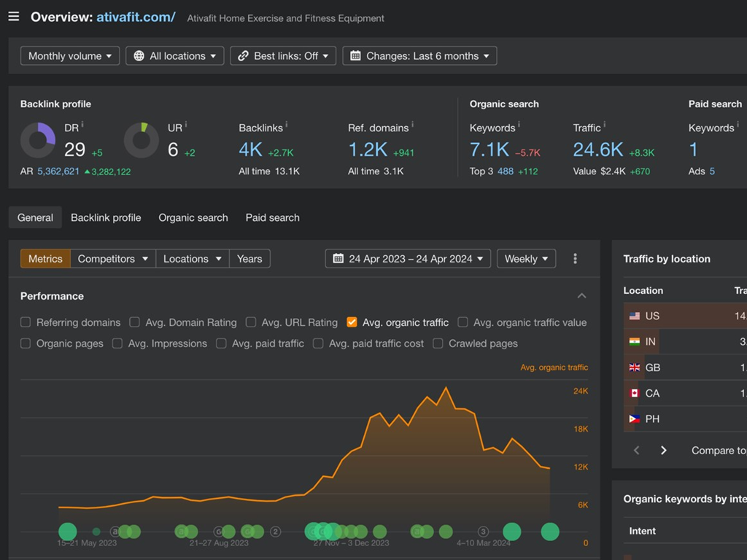Click large green marker near May 2023
This screenshot has height=560, width=747.
click(68, 532)
